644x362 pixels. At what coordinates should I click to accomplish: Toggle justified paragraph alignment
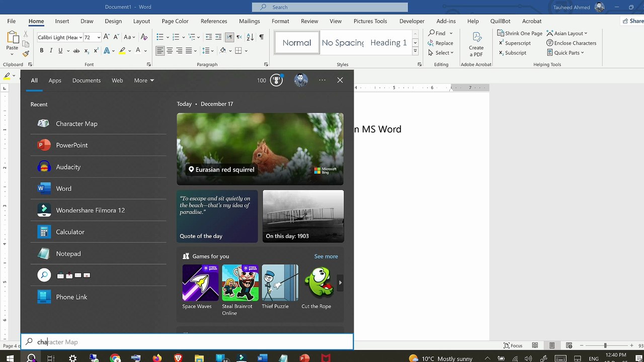click(189, 51)
